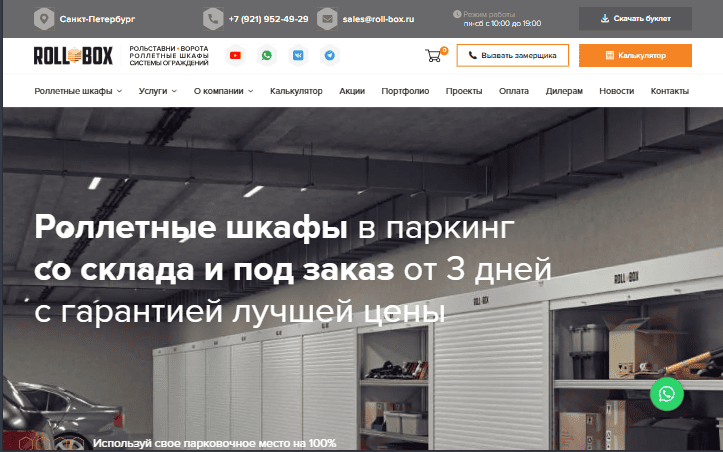
Task: Click the floating green WhatsApp chat button
Action: [x=667, y=393]
